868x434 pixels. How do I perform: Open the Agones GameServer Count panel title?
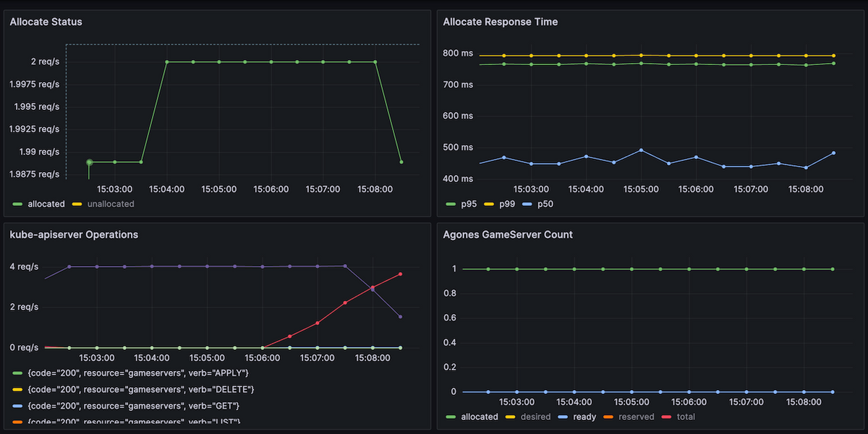click(x=508, y=234)
